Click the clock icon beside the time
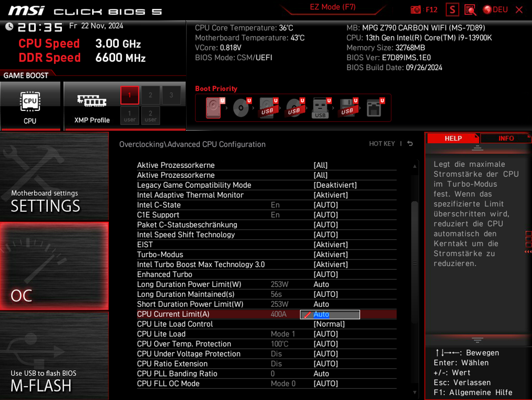532x400 pixels. [x=9, y=27]
